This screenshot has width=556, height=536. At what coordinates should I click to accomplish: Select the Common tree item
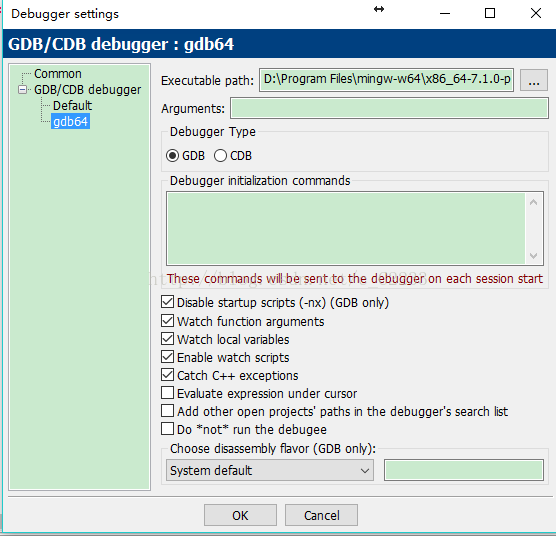58,74
